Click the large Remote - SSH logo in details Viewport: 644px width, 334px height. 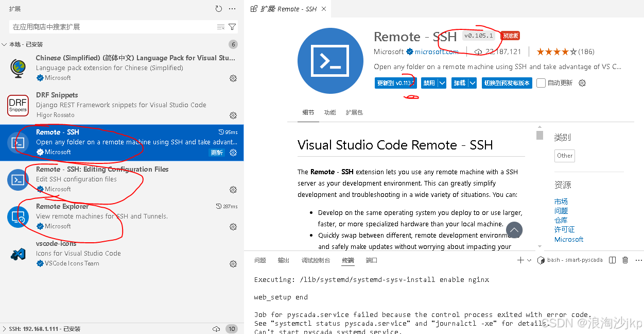(330, 61)
